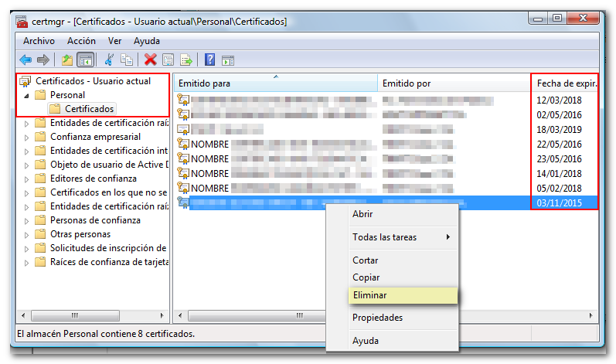Click the Properties icon in toolbar
The image size is (616, 364).
pos(168,60)
